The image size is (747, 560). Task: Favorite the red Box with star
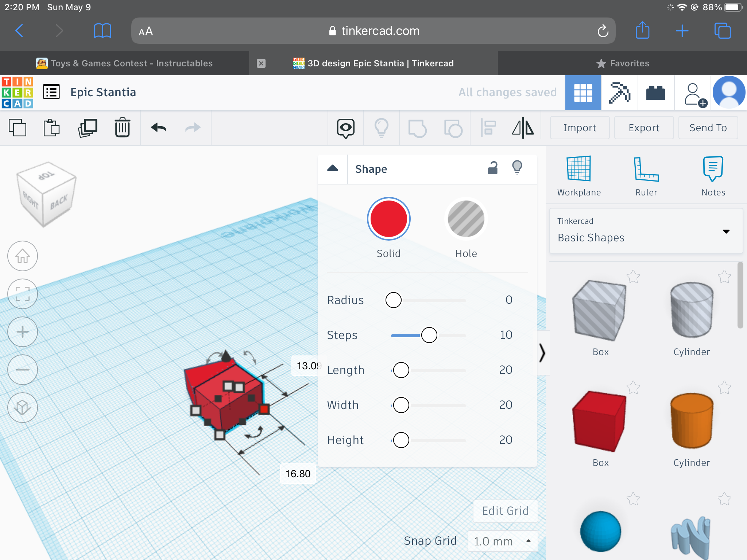point(633,388)
